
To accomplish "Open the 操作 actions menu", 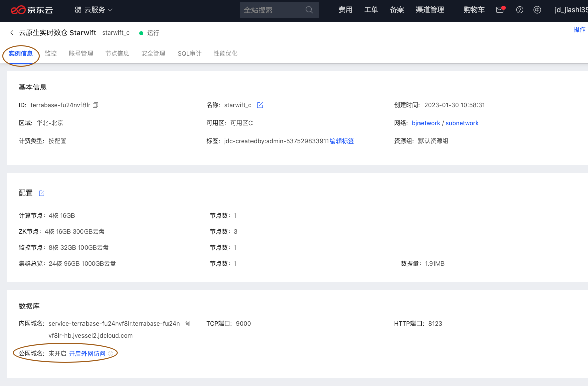I will [x=579, y=30].
